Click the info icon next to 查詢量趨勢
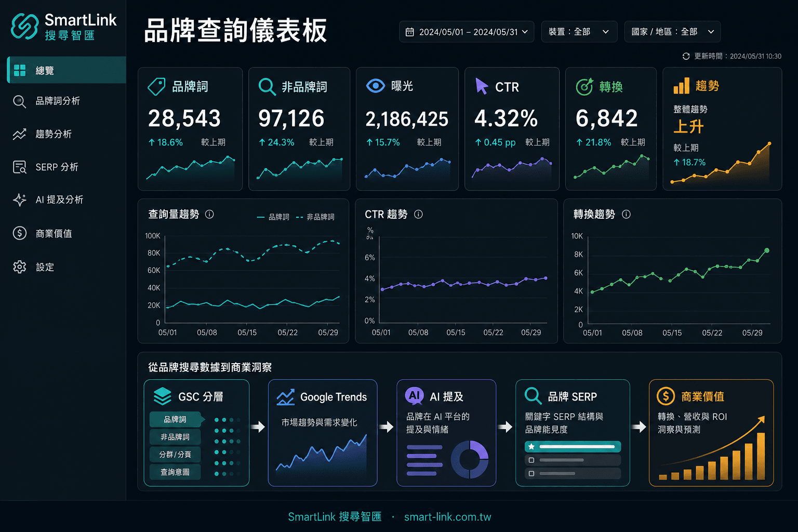The width and height of the screenshot is (798, 532). point(209,214)
